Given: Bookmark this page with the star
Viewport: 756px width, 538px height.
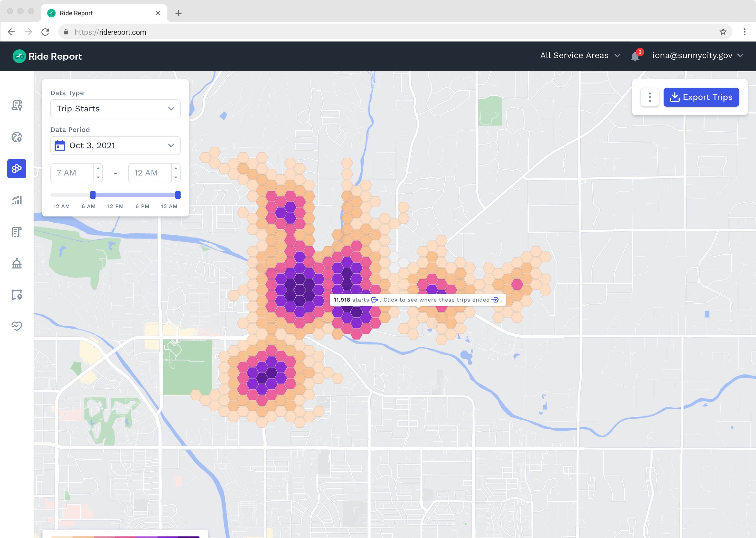Looking at the screenshot, I should pos(723,32).
